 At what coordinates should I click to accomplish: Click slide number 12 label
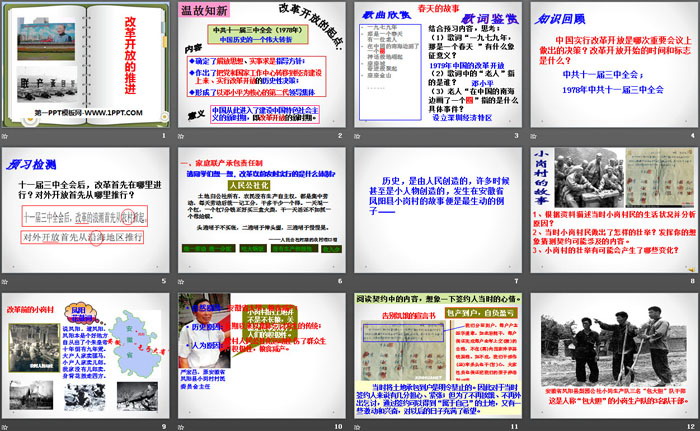click(691, 427)
